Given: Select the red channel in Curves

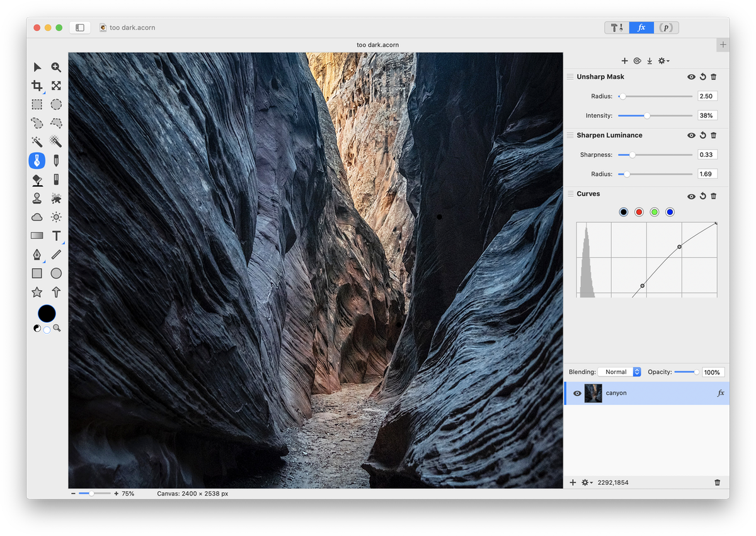Looking at the screenshot, I should point(639,212).
